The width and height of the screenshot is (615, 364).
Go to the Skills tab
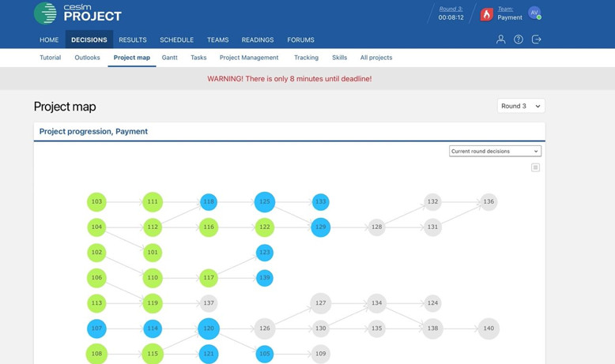coord(339,58)
